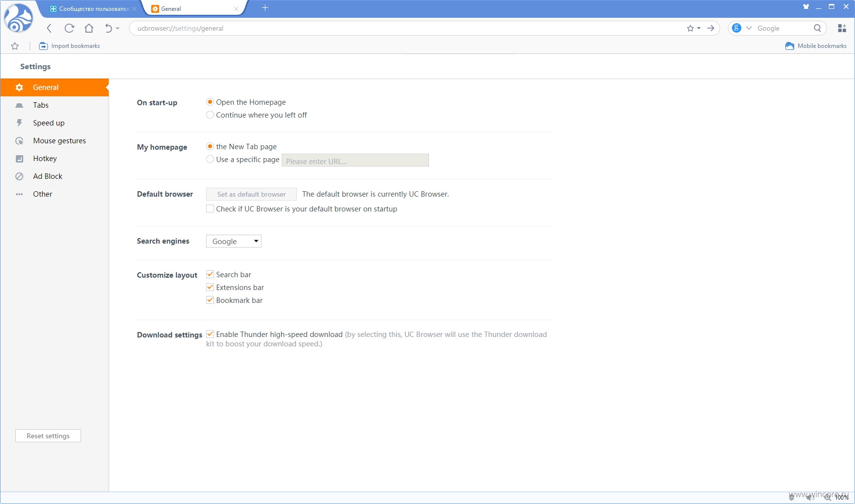Screen dimensions: 855x504
Task: Open the extensions grid icon
Action: pyautogui.click(x=842, y=28)
